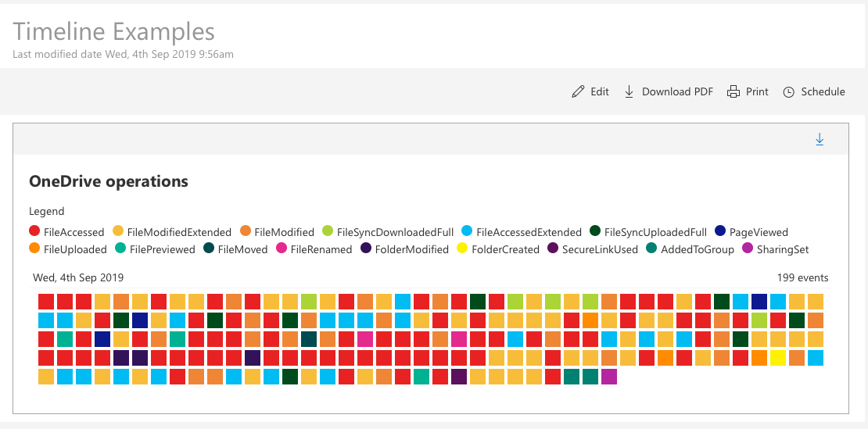Screen dimensions: 868x429
Task: Select the SharingSet legend entry
Action: 776,249
